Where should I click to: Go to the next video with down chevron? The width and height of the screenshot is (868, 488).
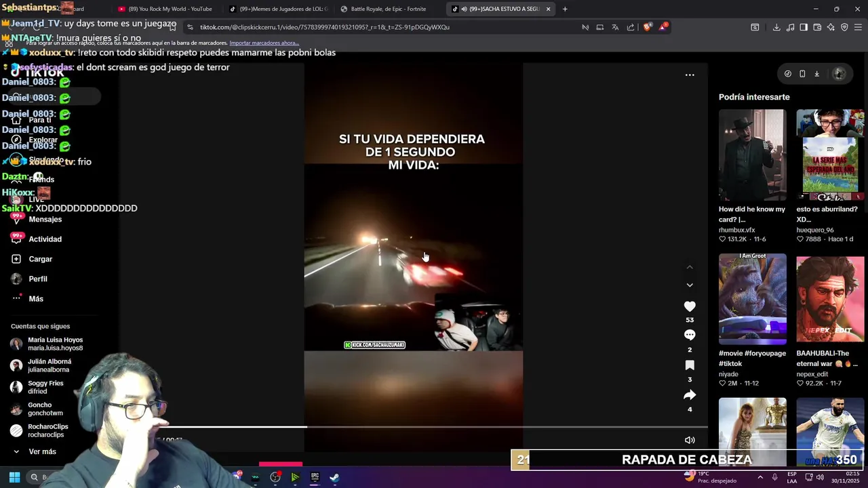click(x=690, y=285)
